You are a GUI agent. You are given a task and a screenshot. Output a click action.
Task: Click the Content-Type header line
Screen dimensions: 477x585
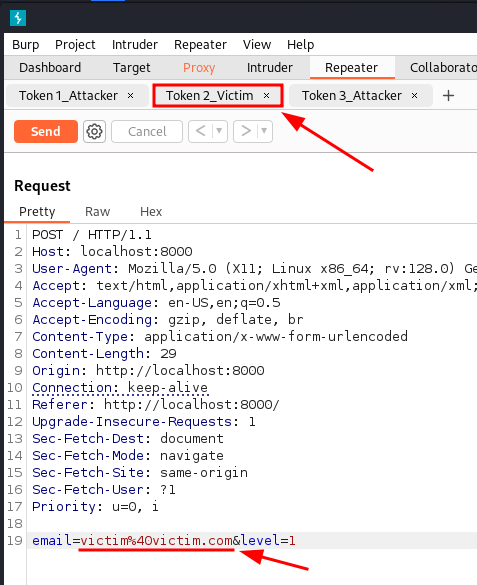[x=220, y=337]
